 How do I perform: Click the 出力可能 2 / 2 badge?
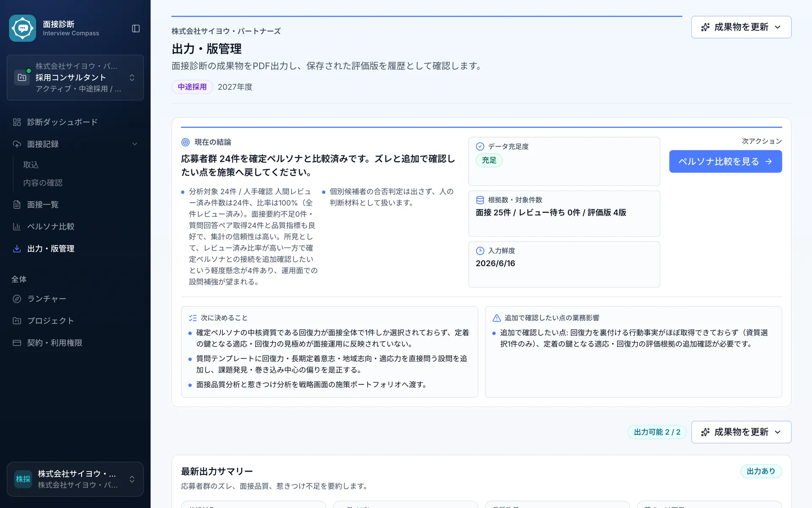pyautogui.click(x=657, y=432)
